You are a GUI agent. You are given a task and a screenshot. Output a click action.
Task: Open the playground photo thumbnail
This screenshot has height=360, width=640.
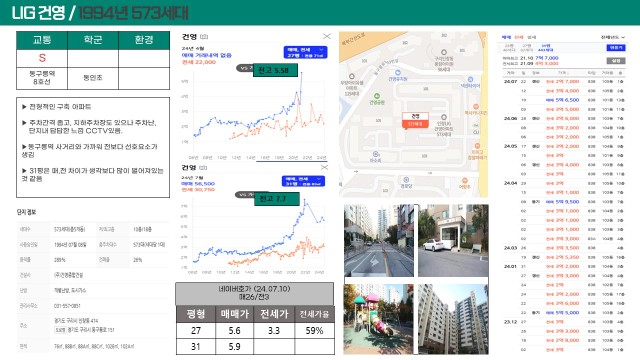379,319
